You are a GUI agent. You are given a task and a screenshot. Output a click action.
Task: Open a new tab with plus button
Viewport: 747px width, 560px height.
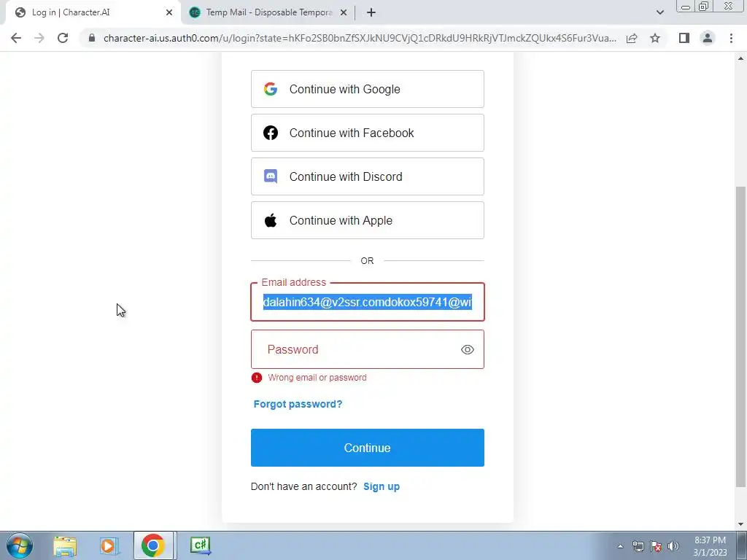pyautogui.click(x=371, y=12)
